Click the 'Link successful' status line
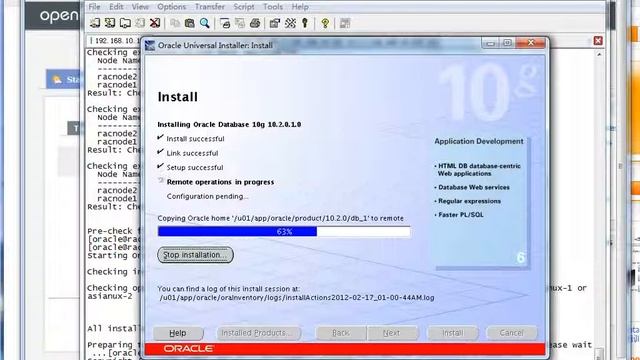The height and width of the screenshot is (360, 640). (x=192, y=153)
